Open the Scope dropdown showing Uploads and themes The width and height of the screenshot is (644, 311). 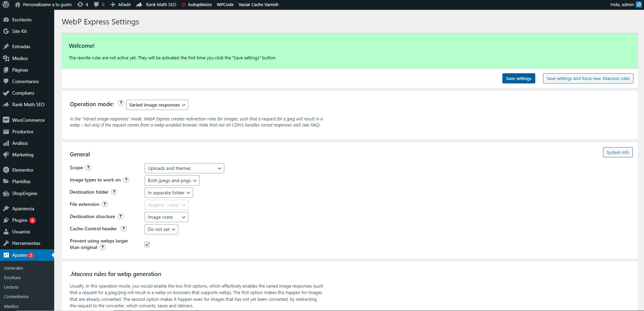coord(184,168)
